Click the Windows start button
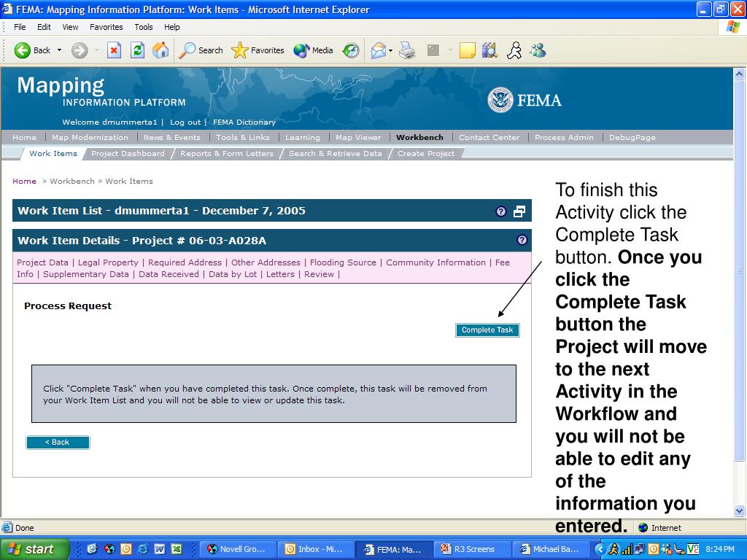This screenshot has width=747, height=560. click(x=34, y=549)
